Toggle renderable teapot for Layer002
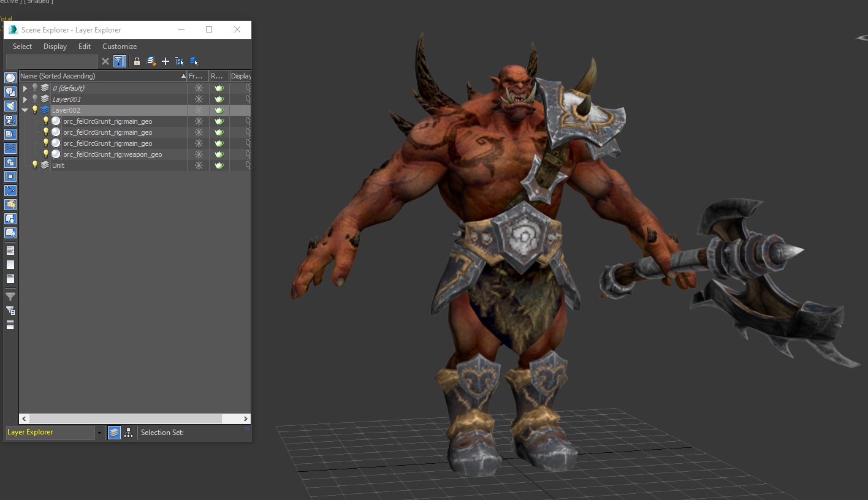The image size is (868, 500). click(219, 110)
